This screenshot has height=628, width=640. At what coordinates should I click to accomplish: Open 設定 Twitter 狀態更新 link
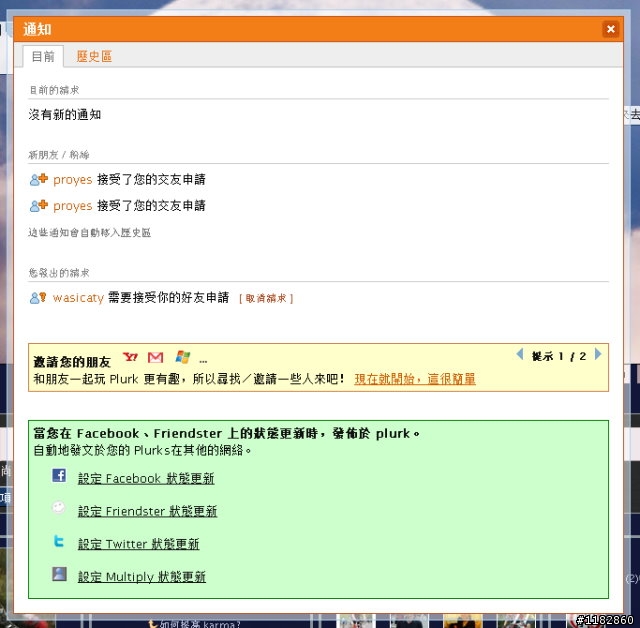[138, 544]
